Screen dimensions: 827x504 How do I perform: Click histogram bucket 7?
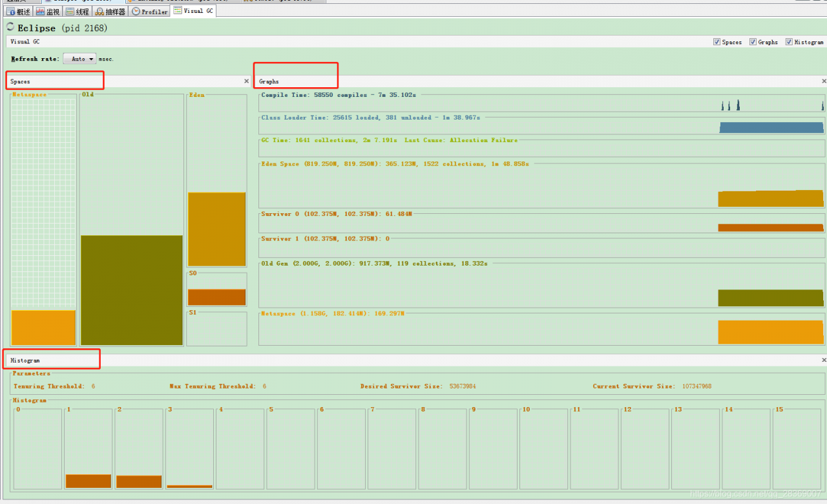(392, 448)
